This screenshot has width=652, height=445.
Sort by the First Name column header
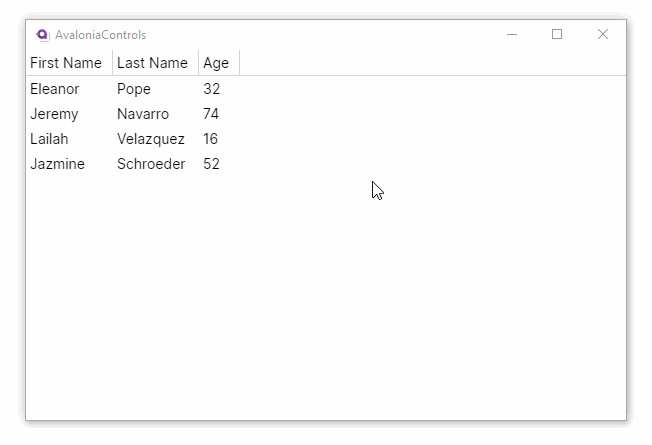[66, 63]
